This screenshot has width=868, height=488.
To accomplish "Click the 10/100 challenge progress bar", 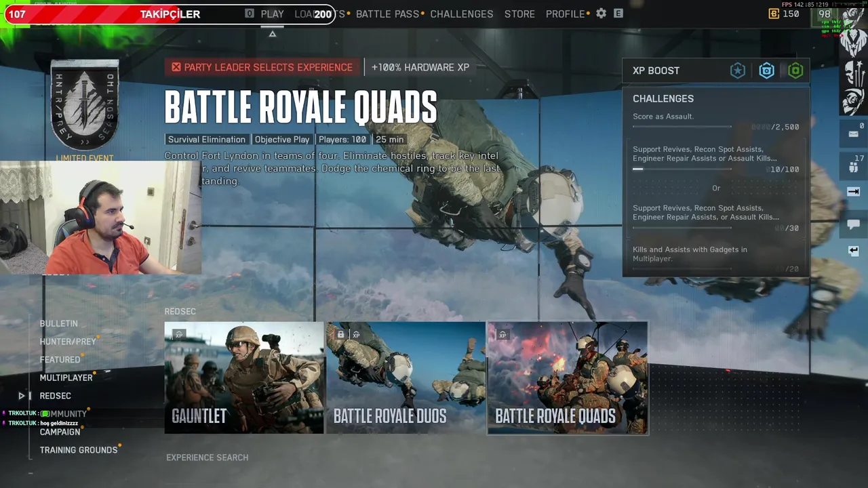I will coord(682,169).
